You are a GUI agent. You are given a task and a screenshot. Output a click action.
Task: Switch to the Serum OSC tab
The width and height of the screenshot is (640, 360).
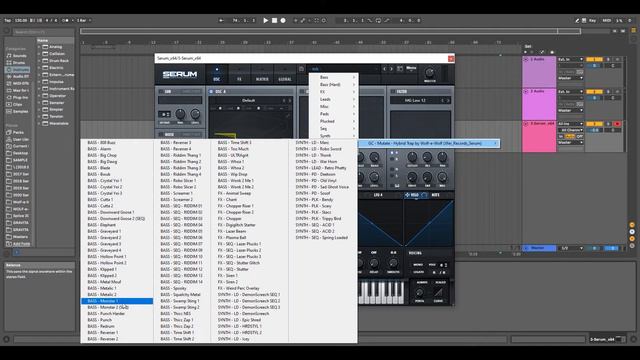pyautogui.click(x=217, y=74)
